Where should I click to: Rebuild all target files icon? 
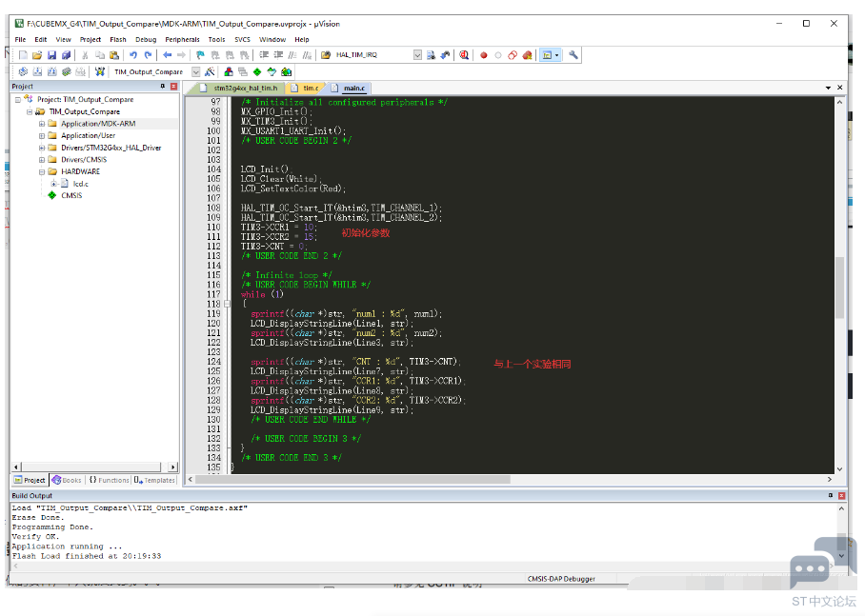(51, 71)
